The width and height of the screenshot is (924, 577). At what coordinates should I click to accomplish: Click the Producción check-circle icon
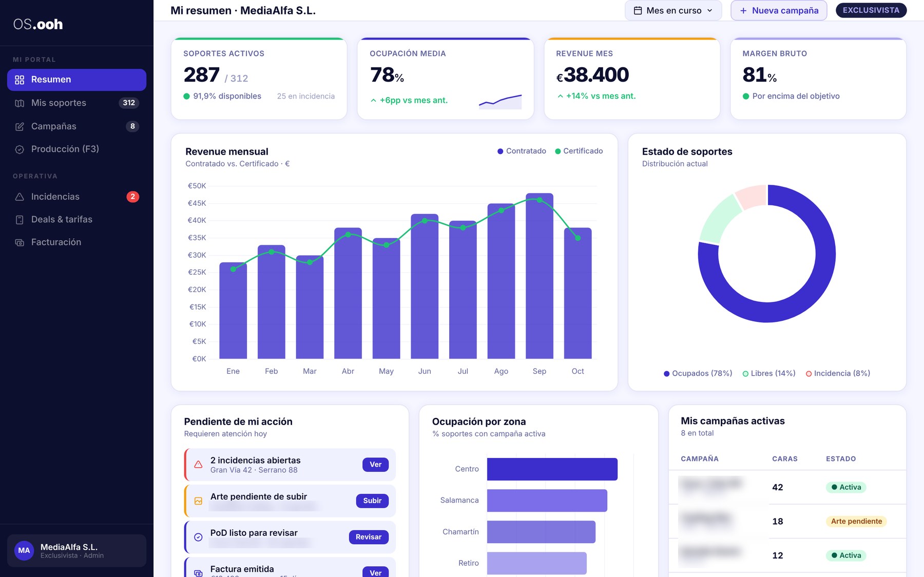click(x=20, y=149)
